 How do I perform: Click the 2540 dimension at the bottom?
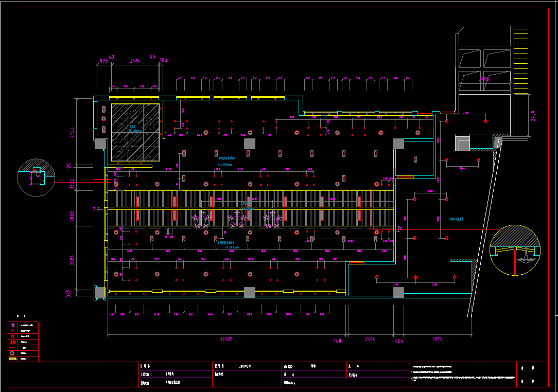[370, 340]
